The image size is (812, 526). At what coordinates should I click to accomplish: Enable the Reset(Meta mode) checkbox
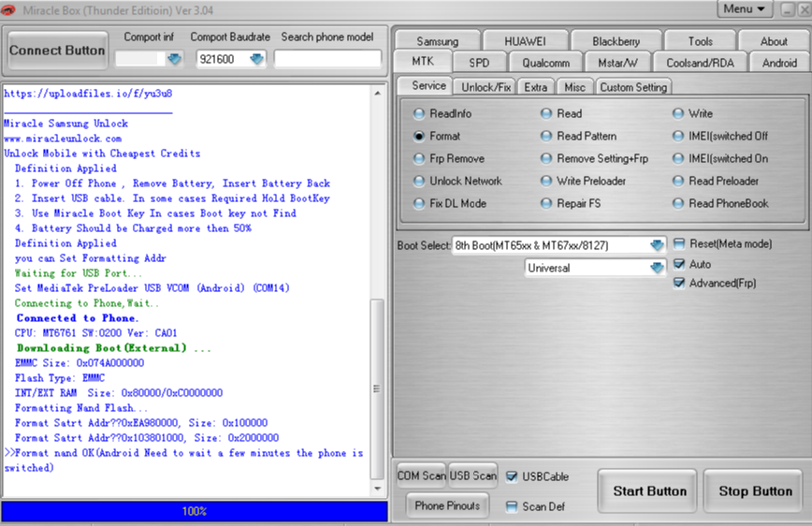click(679, 243)
